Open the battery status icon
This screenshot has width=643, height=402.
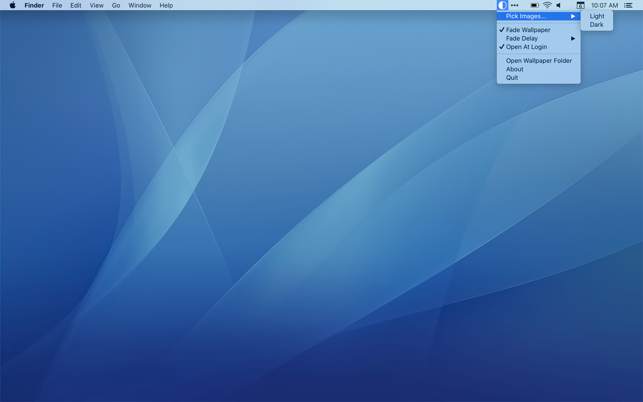[534, 5]
